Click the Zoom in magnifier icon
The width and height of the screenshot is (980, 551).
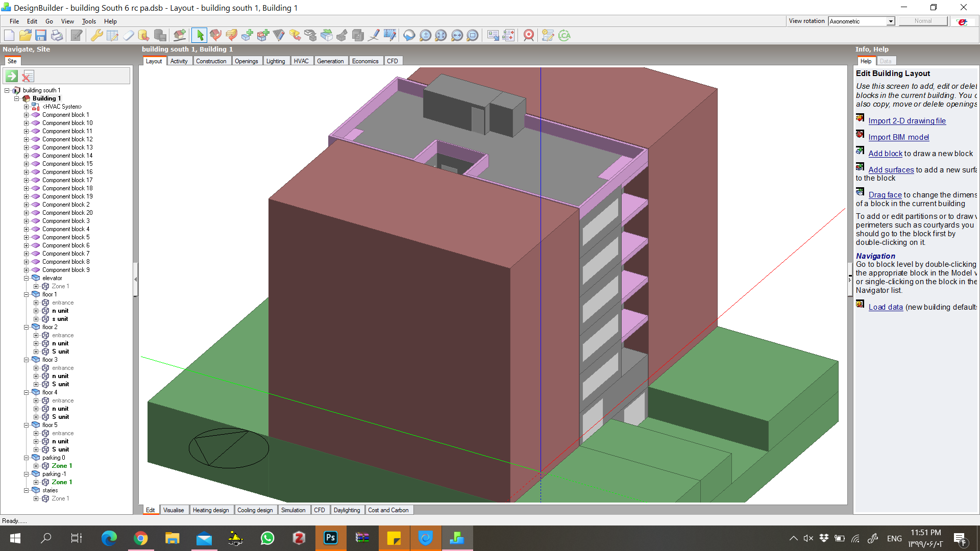(x=425, y=35)
